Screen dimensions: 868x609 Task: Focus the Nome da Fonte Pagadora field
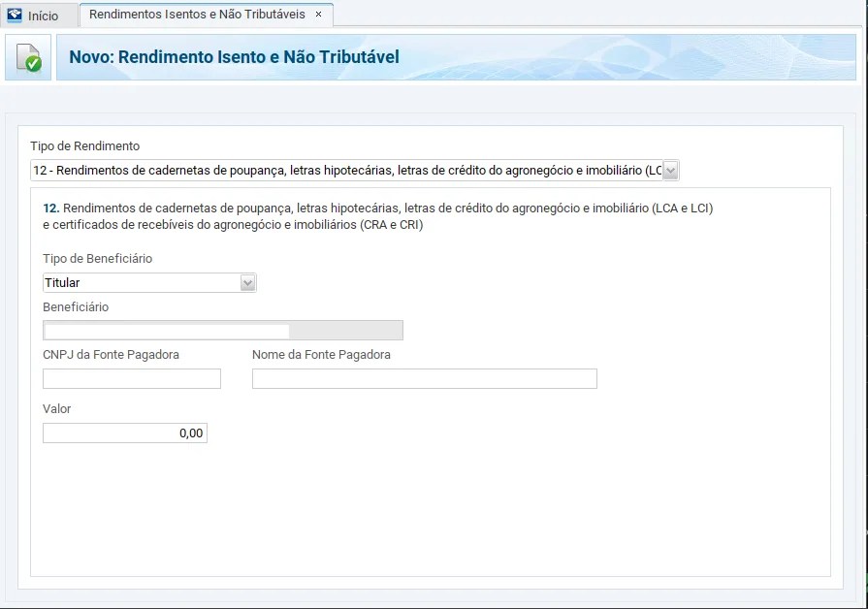pyautogui.click(x=424, y=378)
